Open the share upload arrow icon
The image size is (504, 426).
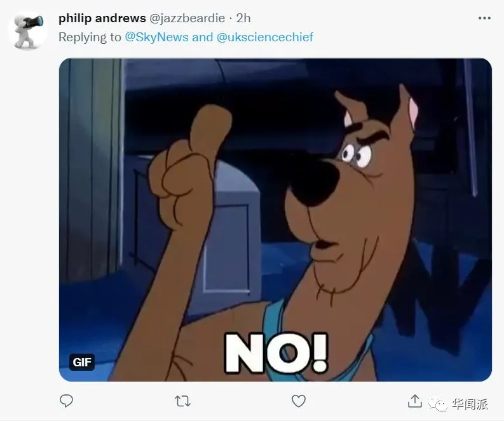pyautogui.click(x=414, y=401)
